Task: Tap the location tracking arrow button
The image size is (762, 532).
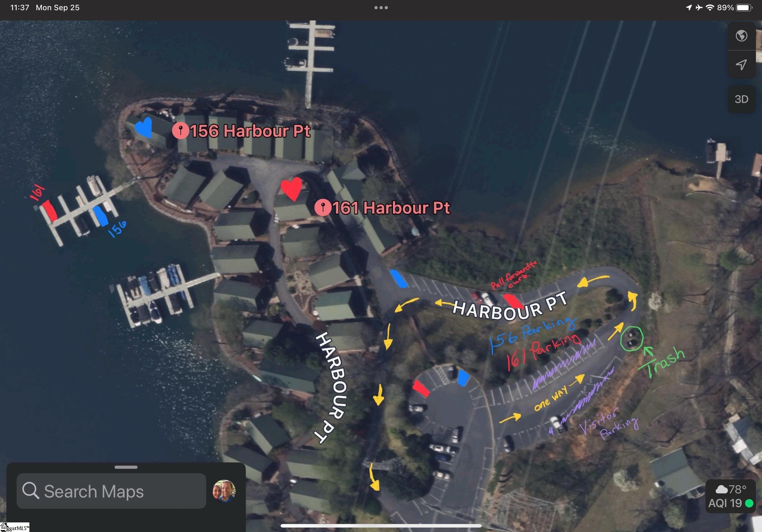Action: click(x=742, y=64)
